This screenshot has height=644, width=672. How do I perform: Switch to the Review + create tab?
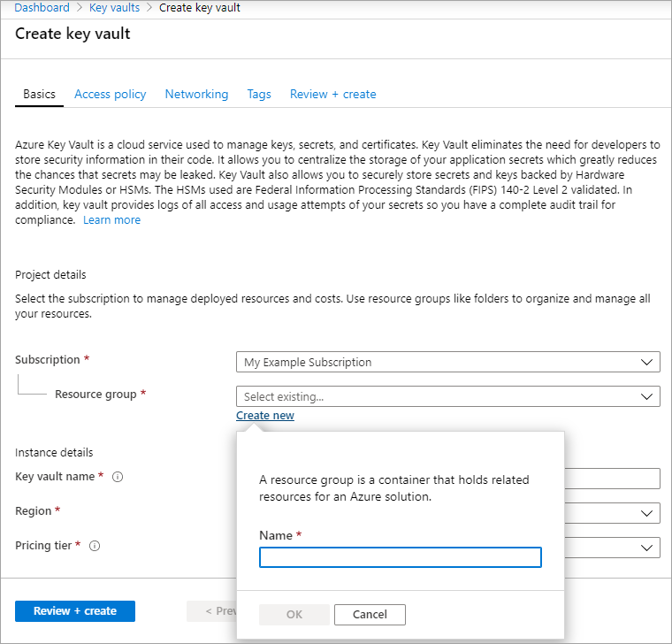[332, 94]
